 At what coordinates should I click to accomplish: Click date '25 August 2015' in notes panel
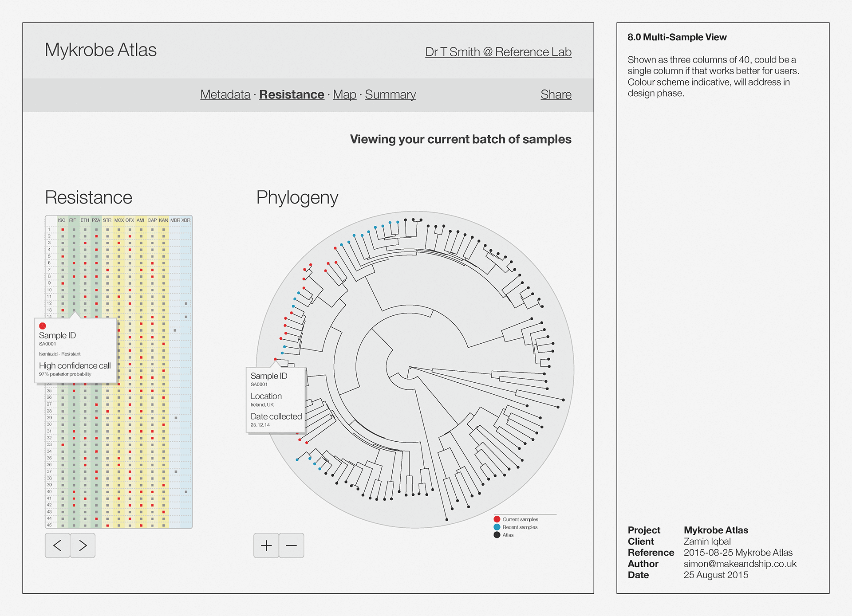[x=716, y=575]
